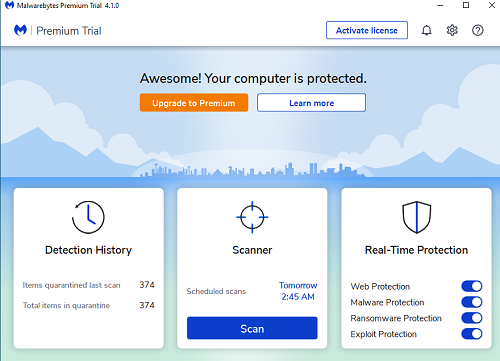Viewport: 500px width, 361px height.
Task: Toggle Ransomware Protection off
Action: [472, 318]
